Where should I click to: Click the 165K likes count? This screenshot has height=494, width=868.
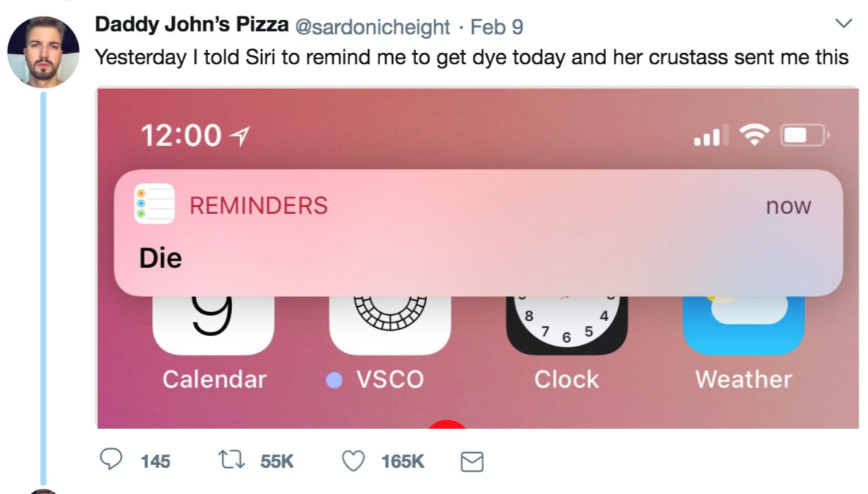[x=403, y=462]
